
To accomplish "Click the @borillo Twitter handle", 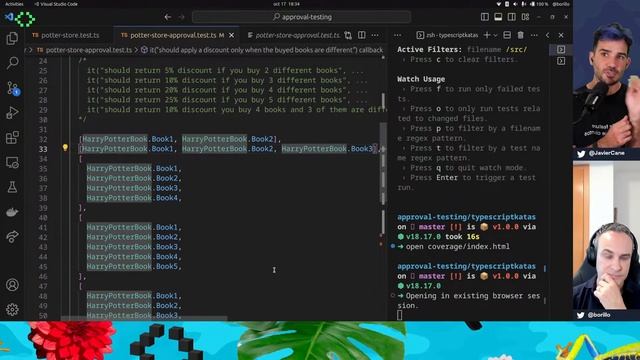I will click(599, 315).
